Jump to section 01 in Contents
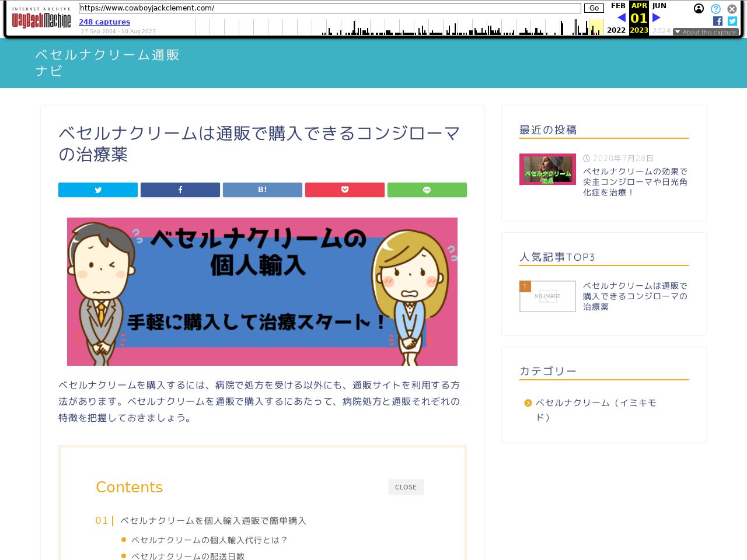 213,520
